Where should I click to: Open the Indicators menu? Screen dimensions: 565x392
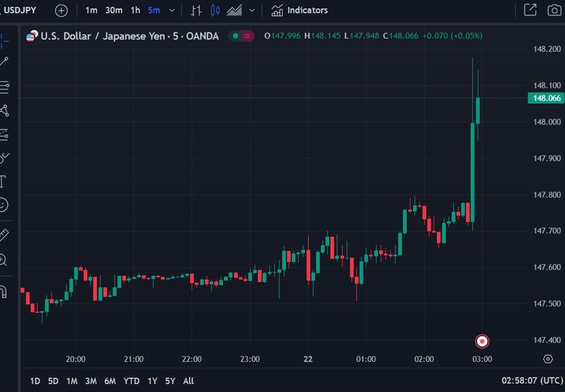299,11
